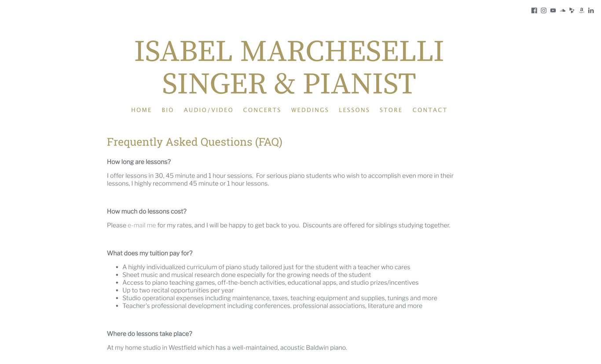601x364 pixels.
Task: Go to the Home menu item
Action: (141, 110)
